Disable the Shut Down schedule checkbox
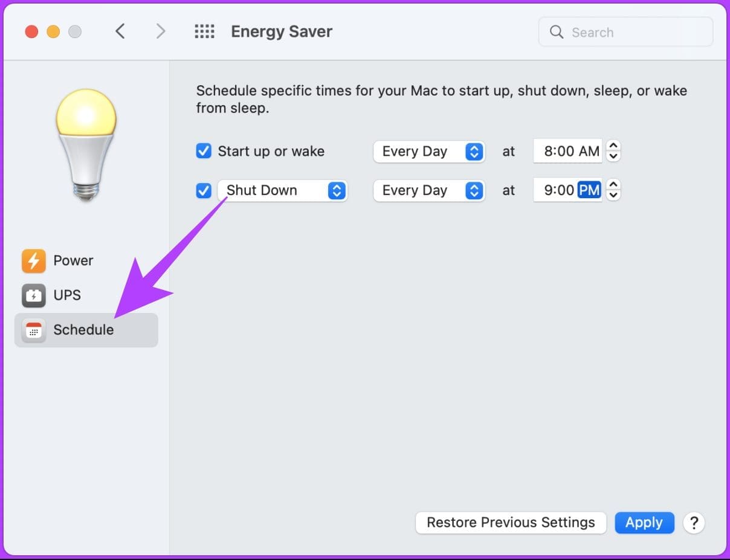Viewport: 730px width, 560px height. 204,191
